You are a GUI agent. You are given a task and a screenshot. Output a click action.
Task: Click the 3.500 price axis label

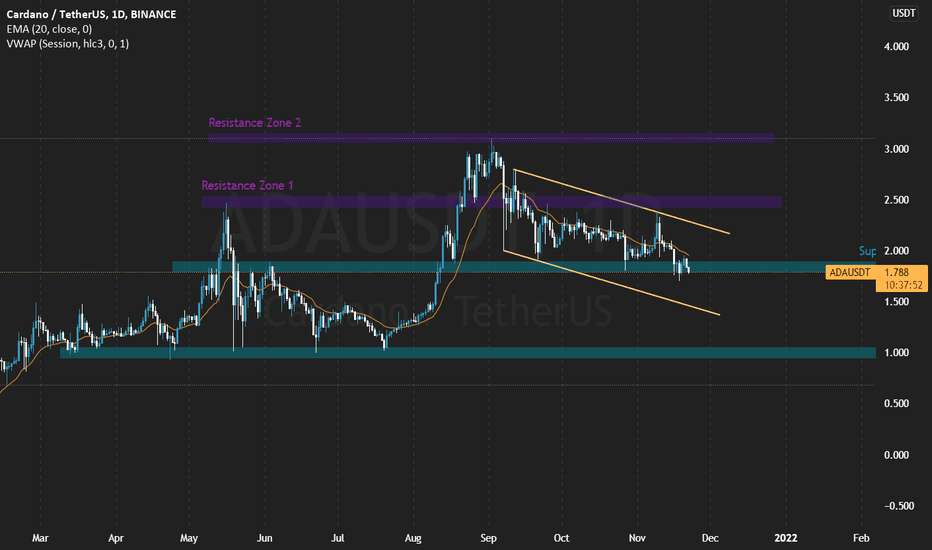click(896, 98)
